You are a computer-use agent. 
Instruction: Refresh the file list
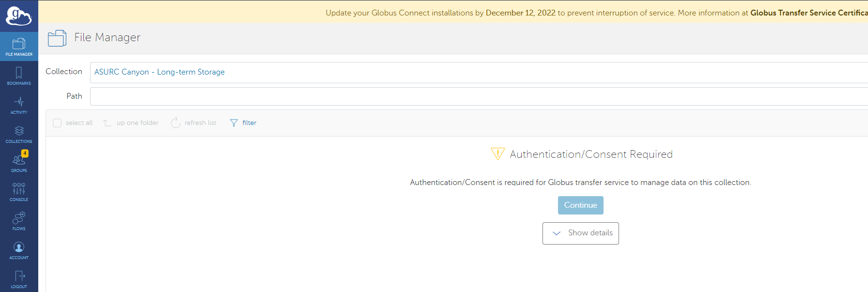(x=194, y=123)
